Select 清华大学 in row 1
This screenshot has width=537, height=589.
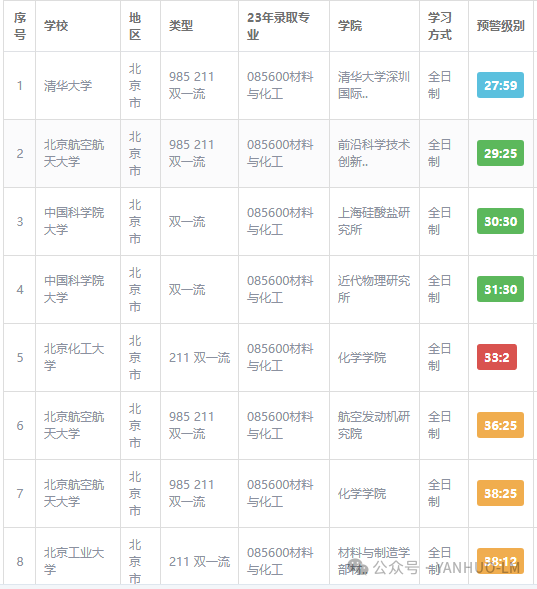pos(68,86)
